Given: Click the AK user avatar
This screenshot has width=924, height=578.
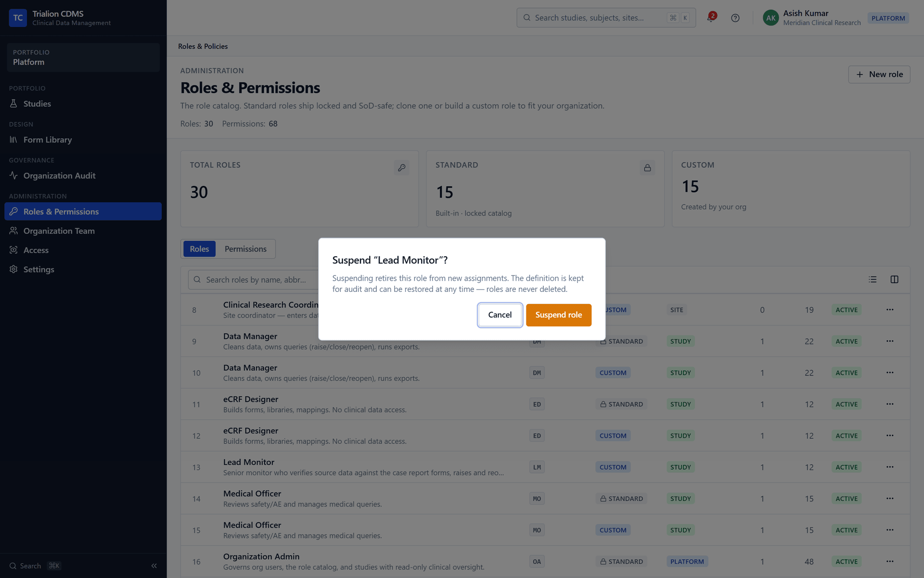Looking at the screenshot, I should pyautogui.click(x=770, y=18).
